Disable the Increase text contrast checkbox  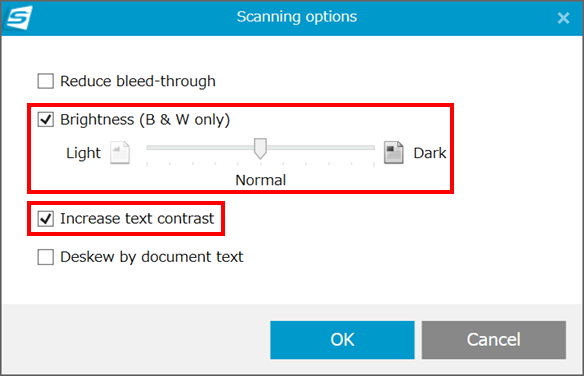[x=45, y=219]
